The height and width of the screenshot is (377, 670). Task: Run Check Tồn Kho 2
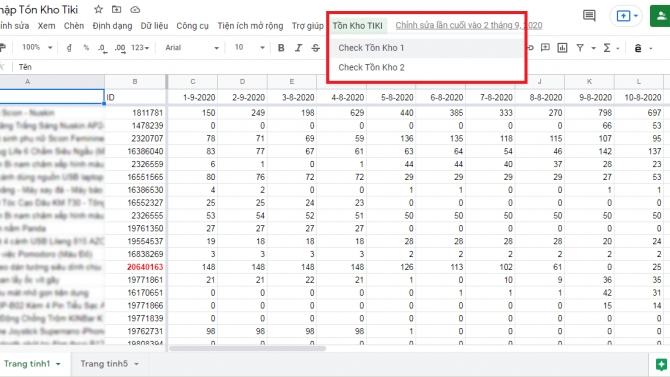pyautogui.click(x=426, y=68)
